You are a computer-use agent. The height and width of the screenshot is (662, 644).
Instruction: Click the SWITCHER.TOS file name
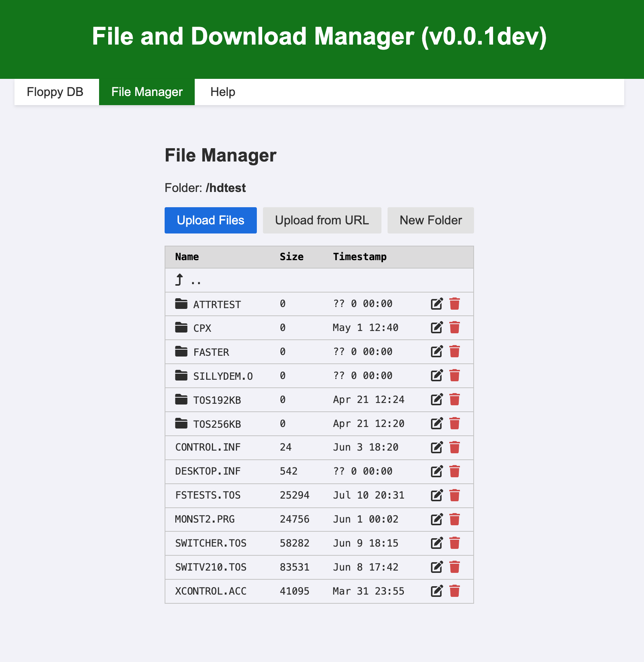pyautogui.click(x=211, y=543)
